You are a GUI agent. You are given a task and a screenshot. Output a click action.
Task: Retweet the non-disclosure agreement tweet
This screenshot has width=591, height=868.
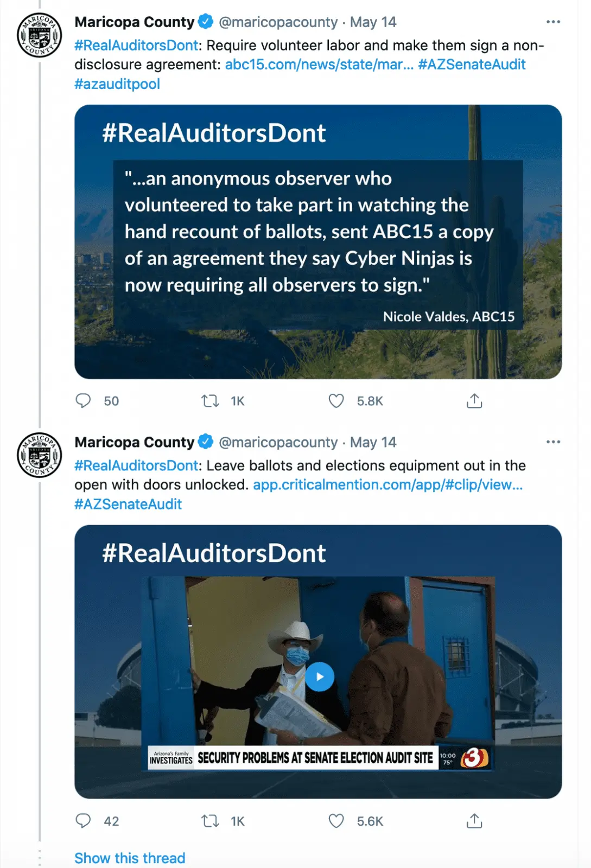tap(210, 401)
